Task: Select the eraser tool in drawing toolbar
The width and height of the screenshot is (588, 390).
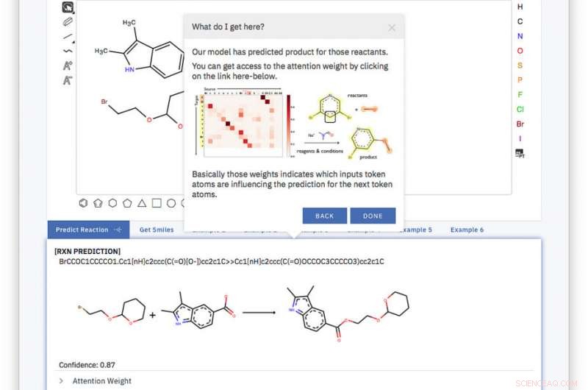Action: [x=68, y=22]
